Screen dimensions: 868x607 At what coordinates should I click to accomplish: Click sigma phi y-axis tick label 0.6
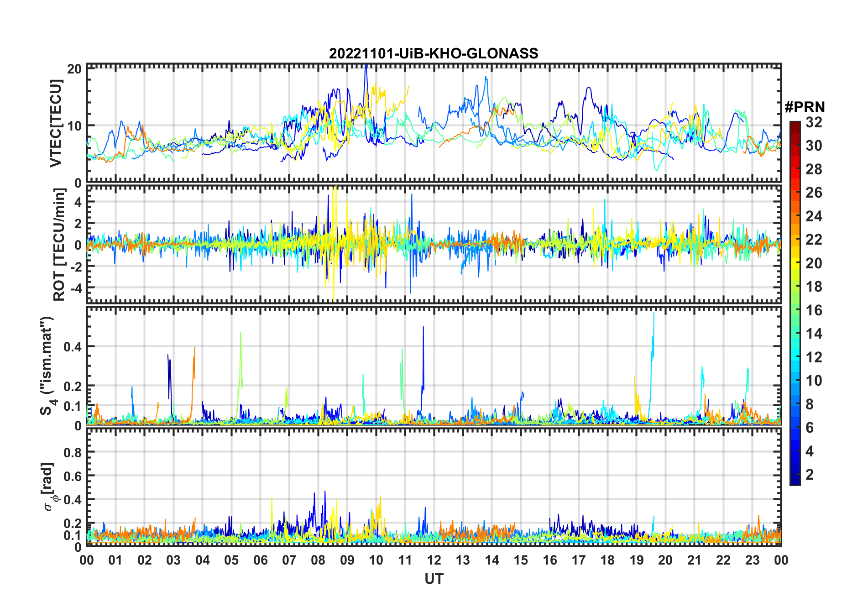click(x=73, y=476)
